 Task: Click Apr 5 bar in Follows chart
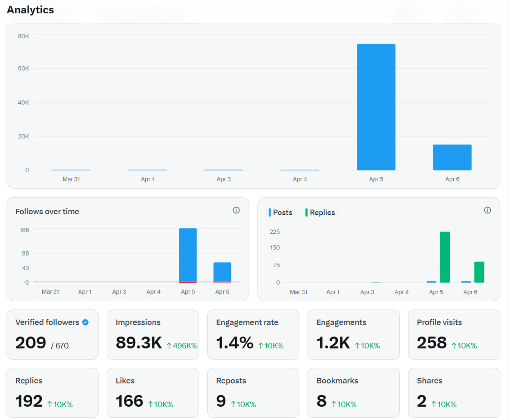coord(188,255)
